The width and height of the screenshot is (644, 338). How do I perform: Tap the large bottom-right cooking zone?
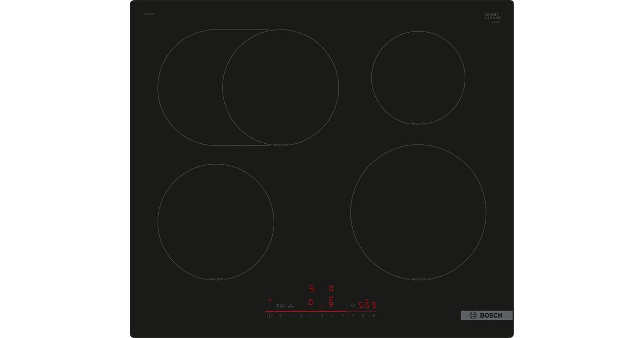coord(418,212)
